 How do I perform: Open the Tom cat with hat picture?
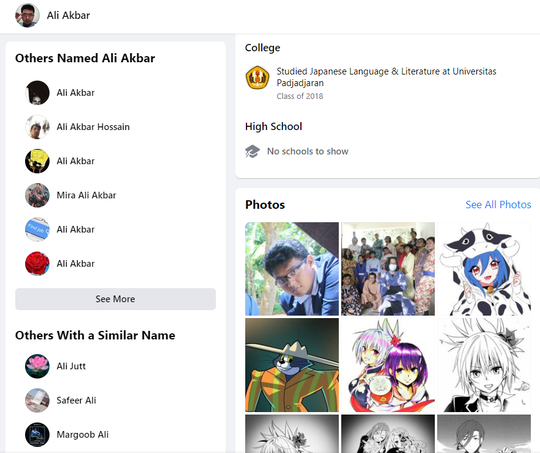(292, 365)
